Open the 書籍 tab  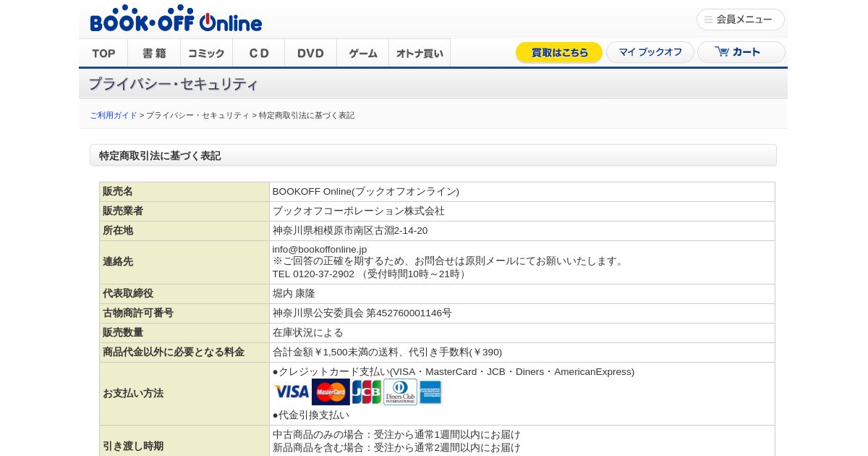(154, 53)
